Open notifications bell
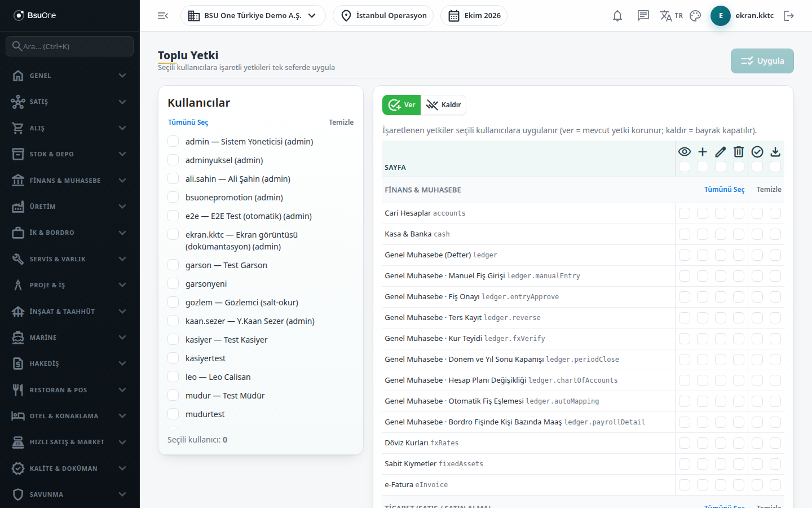812x508 pixels. pyautogui.click(x=617, y=16)
